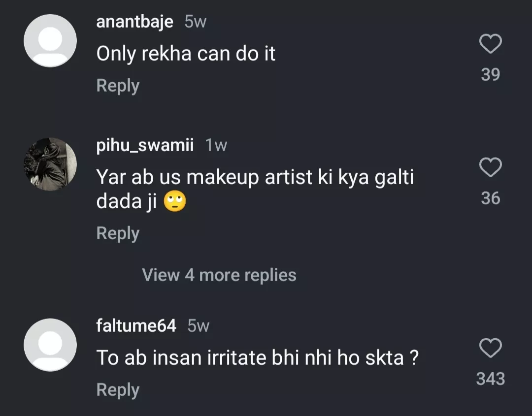Open the anantbaje username link
532x416 pixels.
(134, 22)
